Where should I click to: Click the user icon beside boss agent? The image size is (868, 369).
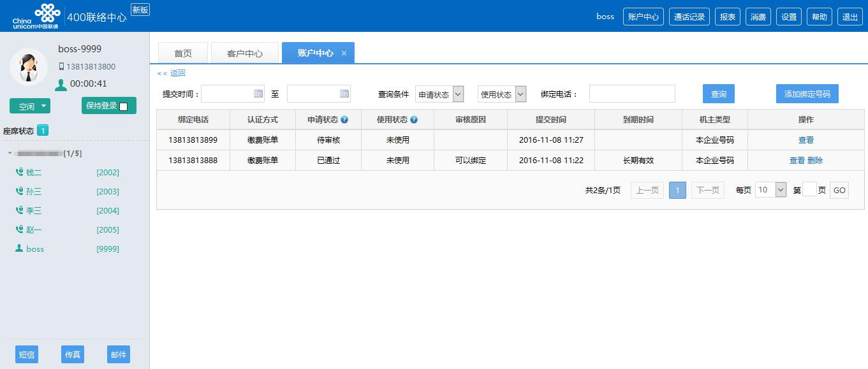pos(19,249)
